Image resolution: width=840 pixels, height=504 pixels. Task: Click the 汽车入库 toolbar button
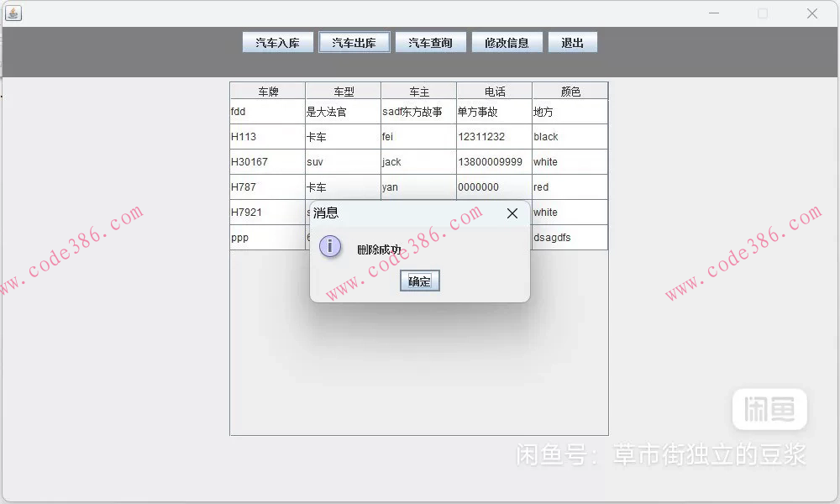click(276, 41)
